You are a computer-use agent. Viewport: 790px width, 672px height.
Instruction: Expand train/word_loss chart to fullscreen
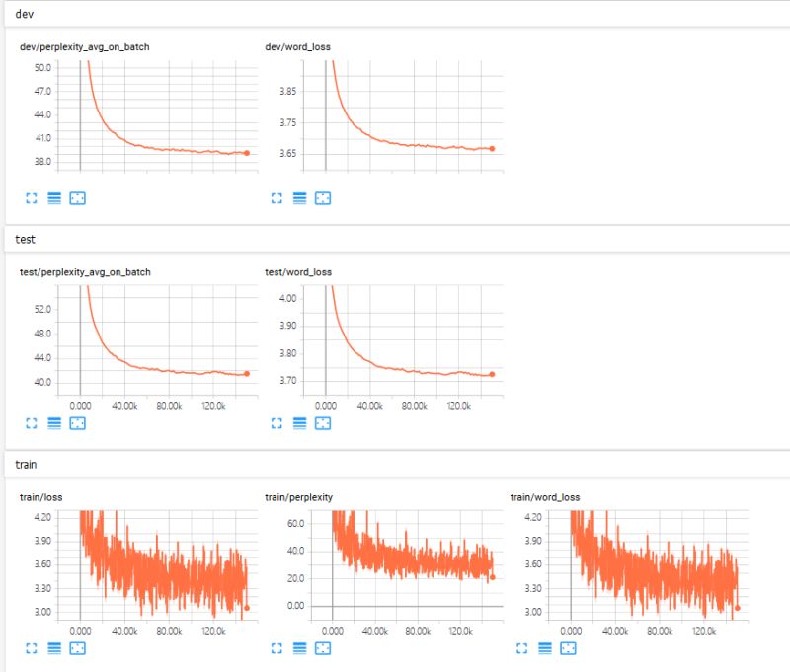pos(520,647)
